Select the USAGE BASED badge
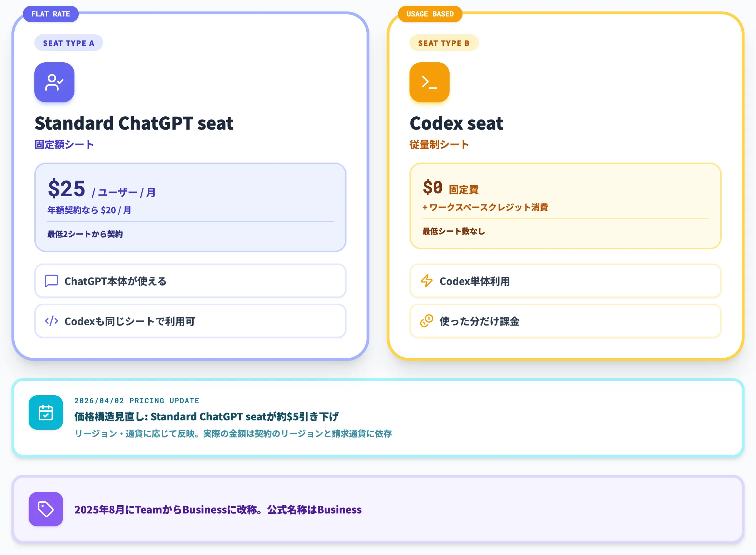Viewport: 756px width, 555px height. click(x=430, y=14)
